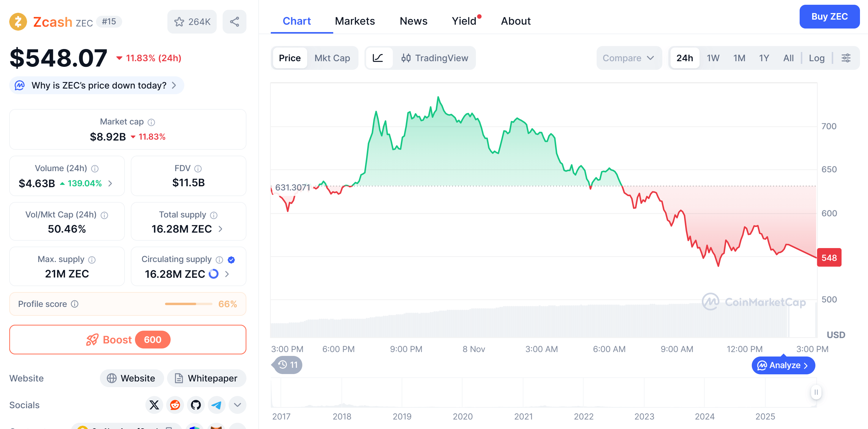This screenshot has height=429, width=868.
Task: Open Zcash's X (Twitter) social icon
Action: (154, 405)
